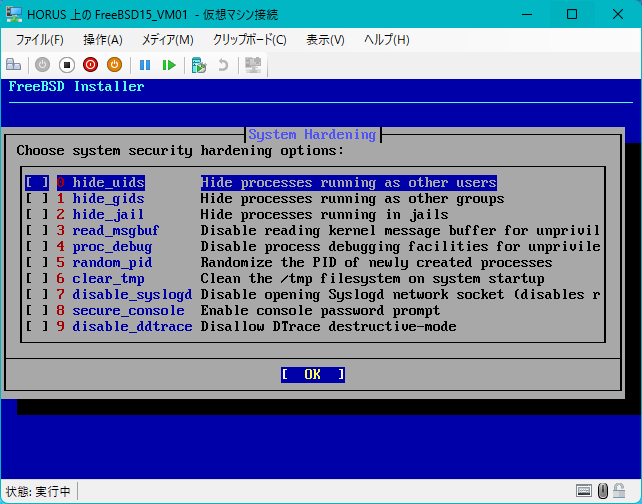Image resolution: width=642 pixels, height=504 pixels.
Task: Click the Revert checkpoint icon
Action: click(223, 65)
